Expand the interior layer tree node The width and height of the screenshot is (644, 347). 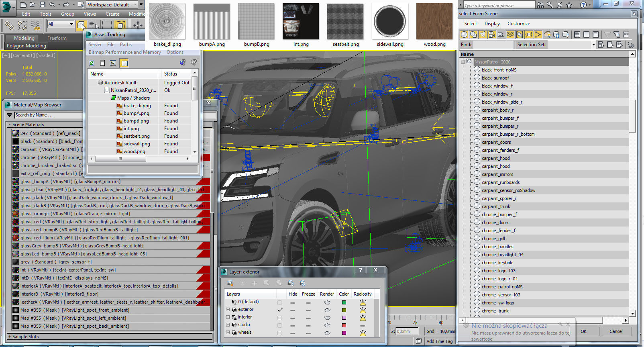(228, 317)
